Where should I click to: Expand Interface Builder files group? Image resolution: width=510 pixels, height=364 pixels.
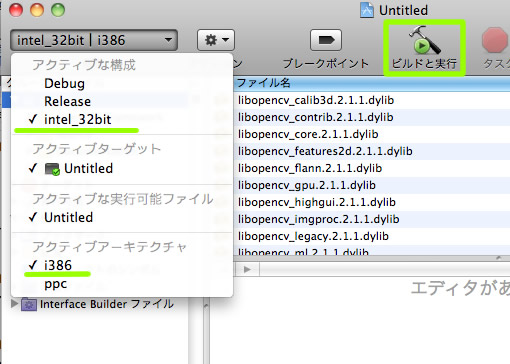[x=14, y=304]
